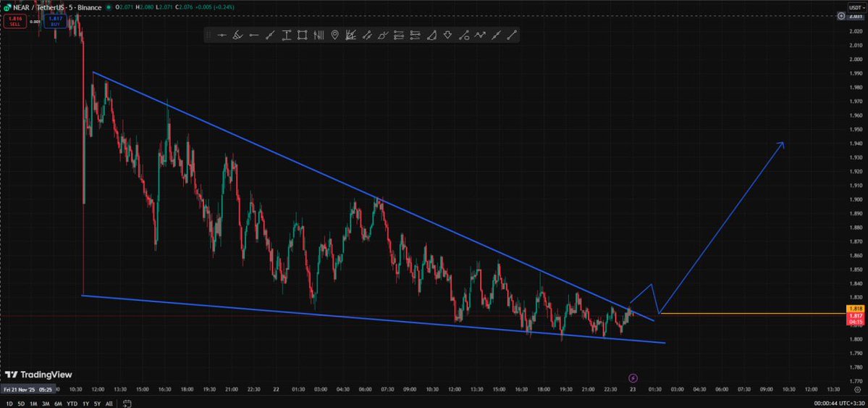Set the range to 1D
Viewport: 868px width, 408px height.
[x=9, y=404]
